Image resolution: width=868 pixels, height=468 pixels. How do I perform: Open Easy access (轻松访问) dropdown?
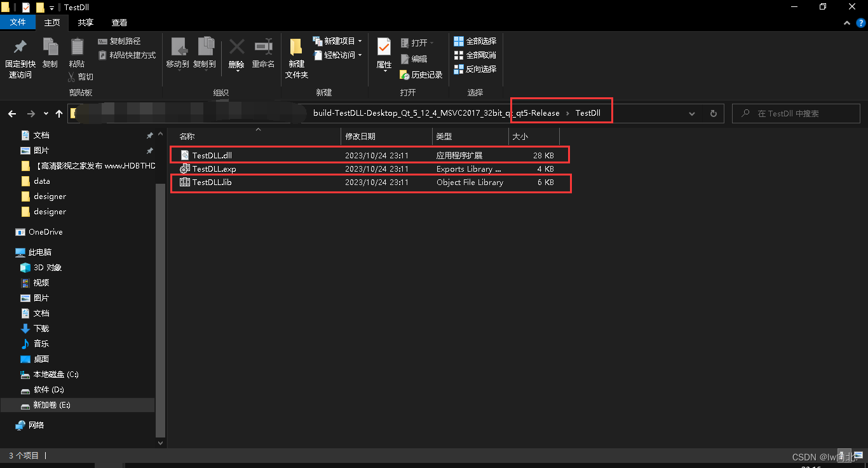click(x=337, y=55)
